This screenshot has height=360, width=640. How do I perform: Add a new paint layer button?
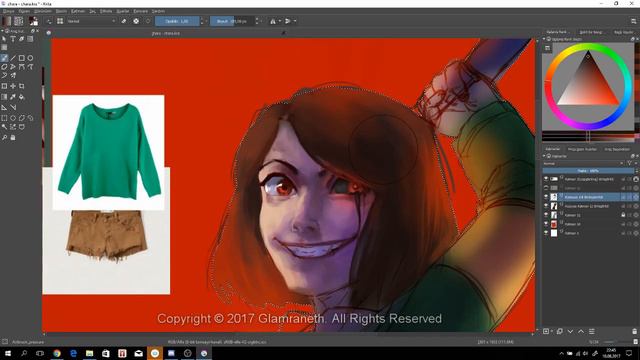(546, 331)
